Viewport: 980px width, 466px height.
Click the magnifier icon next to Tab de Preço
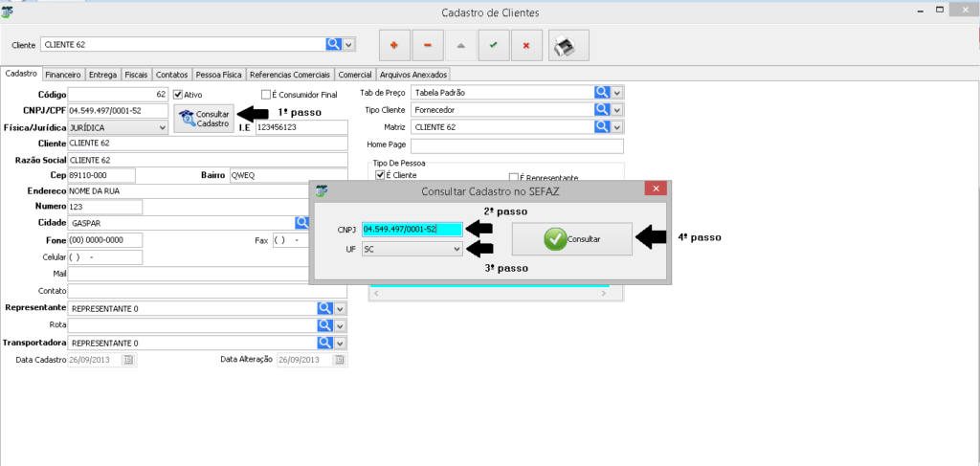tap(602, 93)
